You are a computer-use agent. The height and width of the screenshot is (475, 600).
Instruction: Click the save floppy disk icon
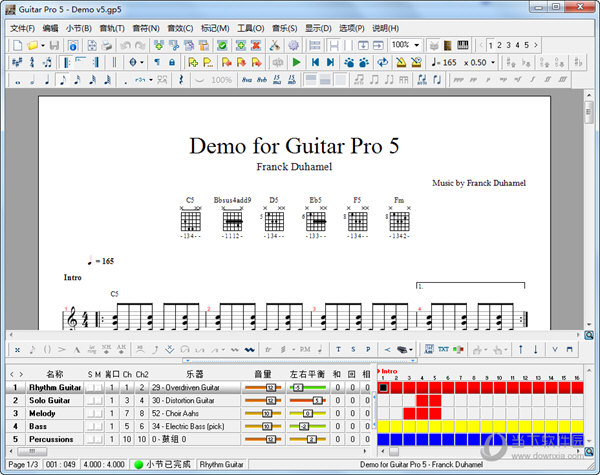point(55,45)
